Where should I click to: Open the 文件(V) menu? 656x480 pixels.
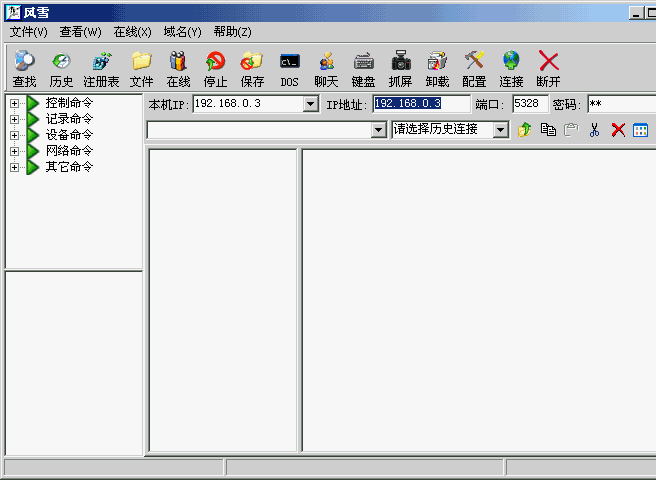click(29, 32)
